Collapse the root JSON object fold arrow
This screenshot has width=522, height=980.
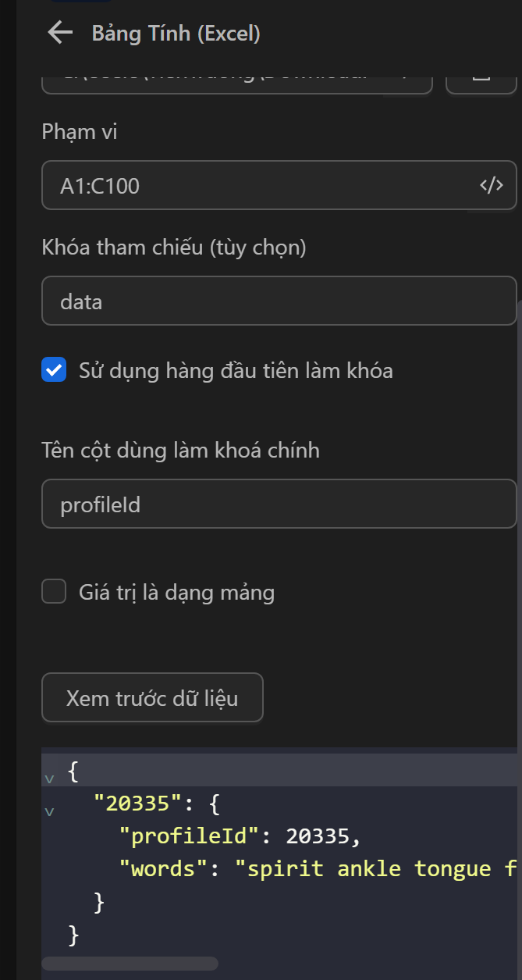(50, 778)
